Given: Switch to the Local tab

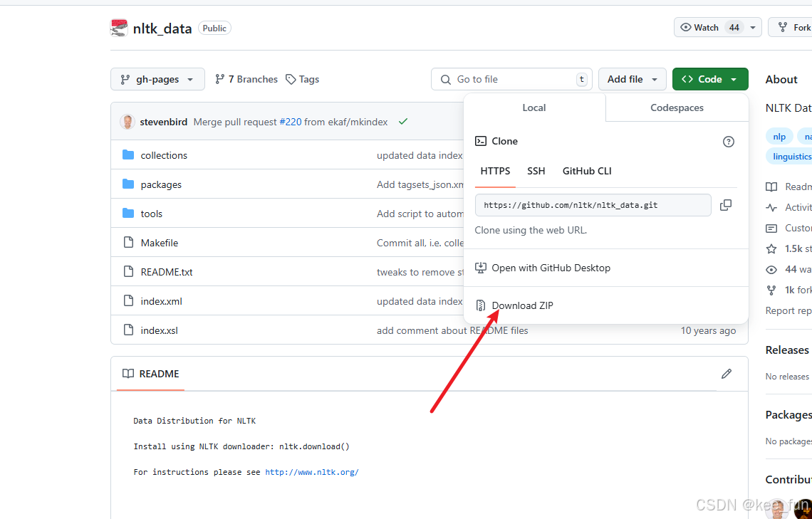Looking at the screenshot, I should click(x=534, y=108).
